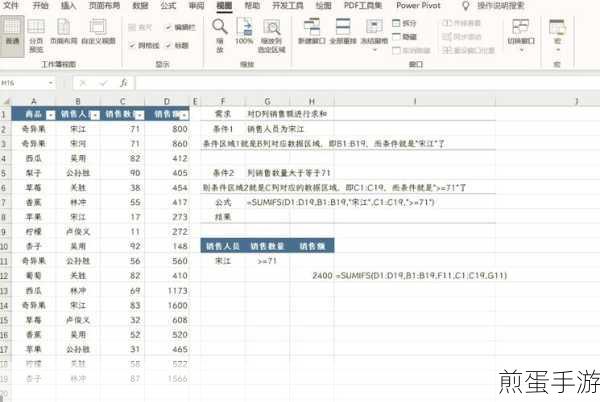Click the formula bar cancel X icon

[x=82, y=83]
